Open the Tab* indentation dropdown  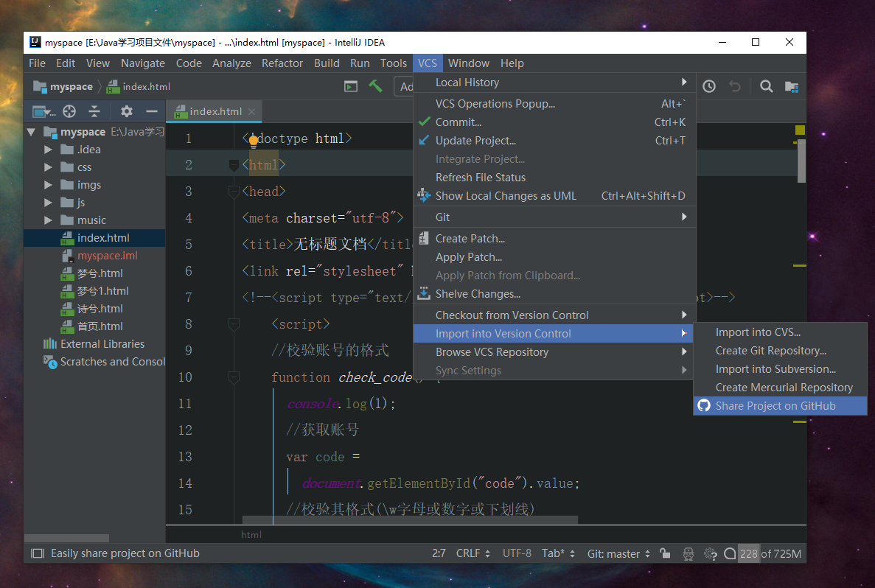click(x=558, y=553)
